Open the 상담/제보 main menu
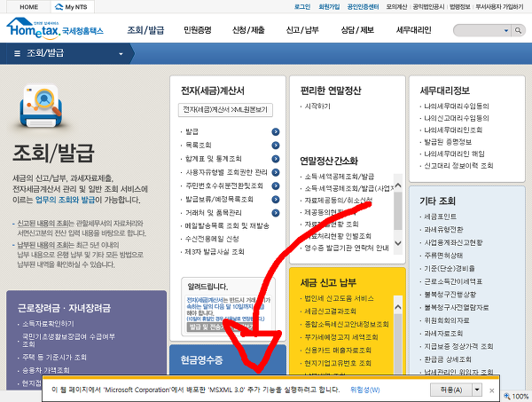 (357, 30)
